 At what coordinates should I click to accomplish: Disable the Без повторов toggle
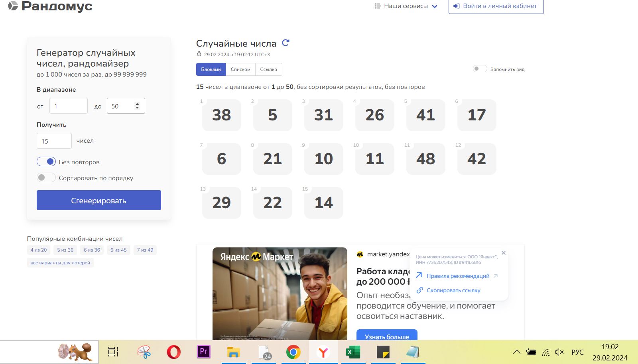(x=46, y=161)
